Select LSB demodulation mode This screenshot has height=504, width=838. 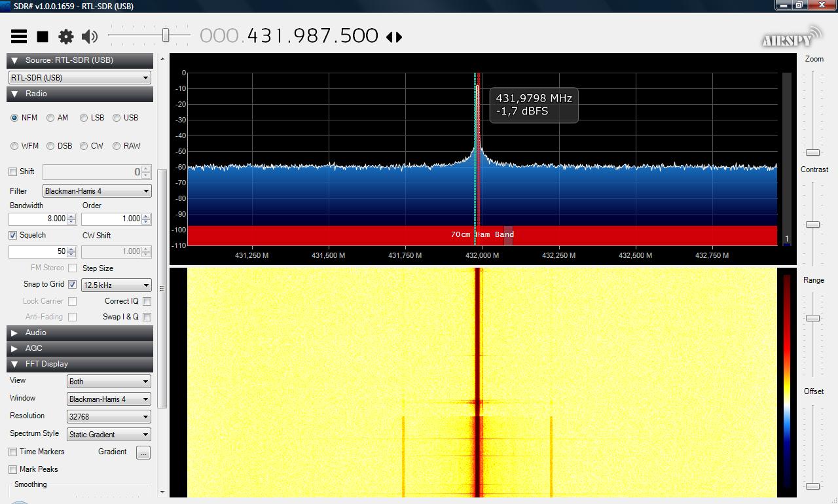pos(84,118)
